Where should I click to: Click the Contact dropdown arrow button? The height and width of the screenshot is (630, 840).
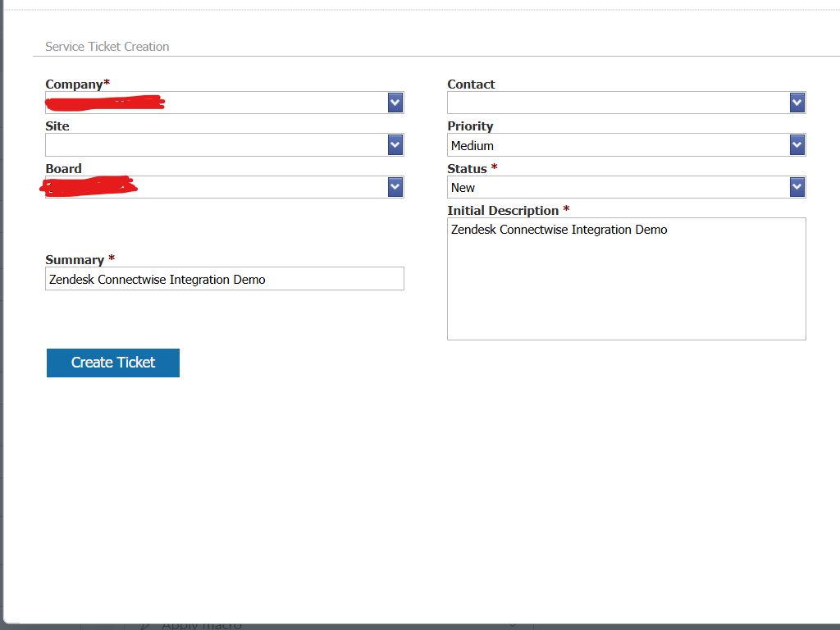coord(797,103)
